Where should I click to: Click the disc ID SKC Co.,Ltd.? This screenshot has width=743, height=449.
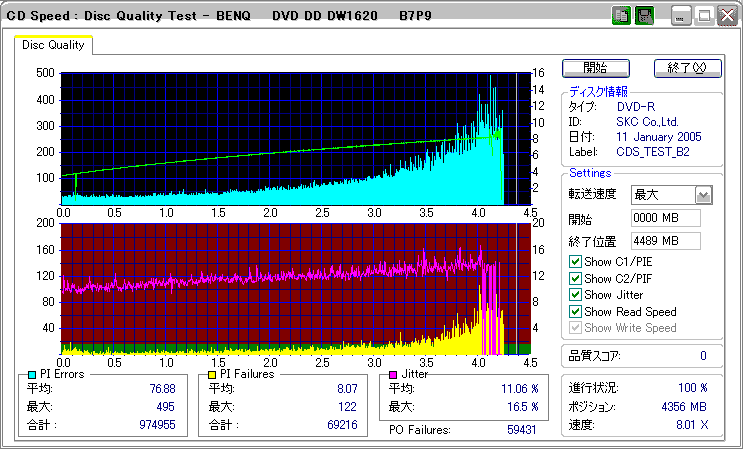(647, 122)
